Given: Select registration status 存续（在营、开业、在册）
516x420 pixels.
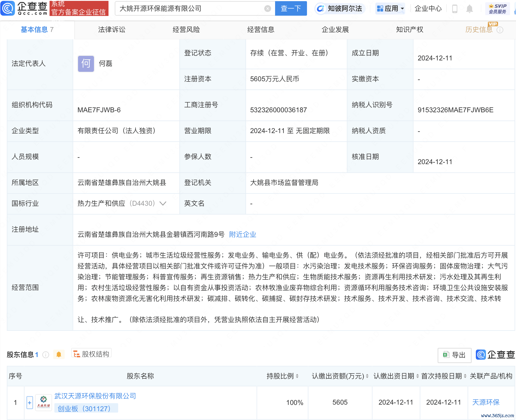Looking at the screenshot, I should (291, 53).
